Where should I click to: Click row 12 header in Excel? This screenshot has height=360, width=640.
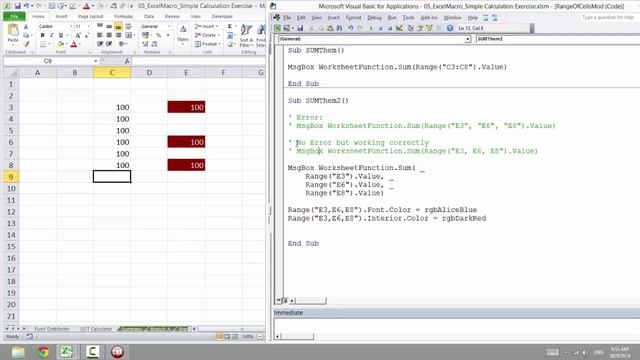(11, 212)
